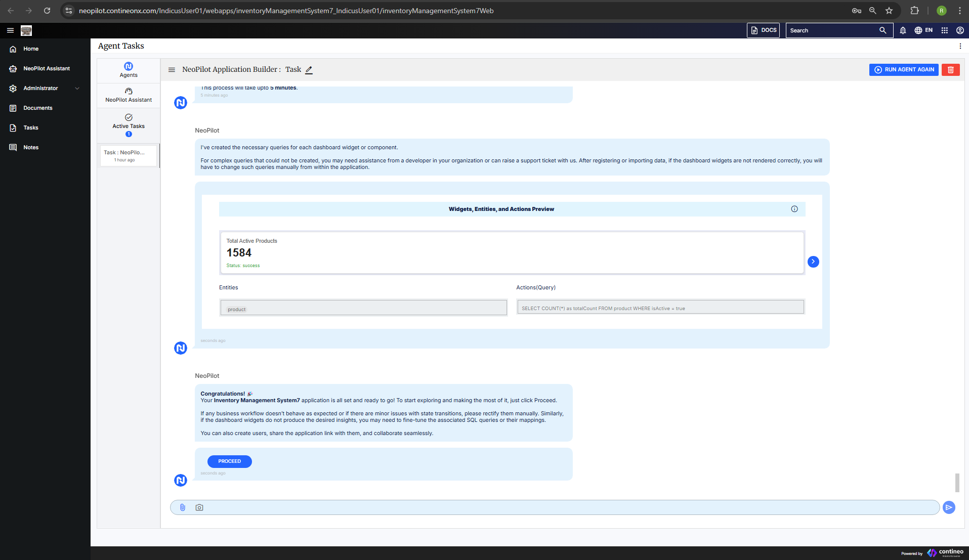Click the app logo thumbnail in header

pos(26,30)
